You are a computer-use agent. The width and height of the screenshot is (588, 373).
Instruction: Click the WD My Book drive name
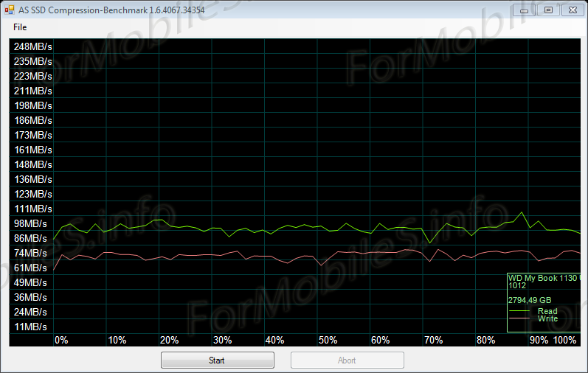click(x=544, y=278)
